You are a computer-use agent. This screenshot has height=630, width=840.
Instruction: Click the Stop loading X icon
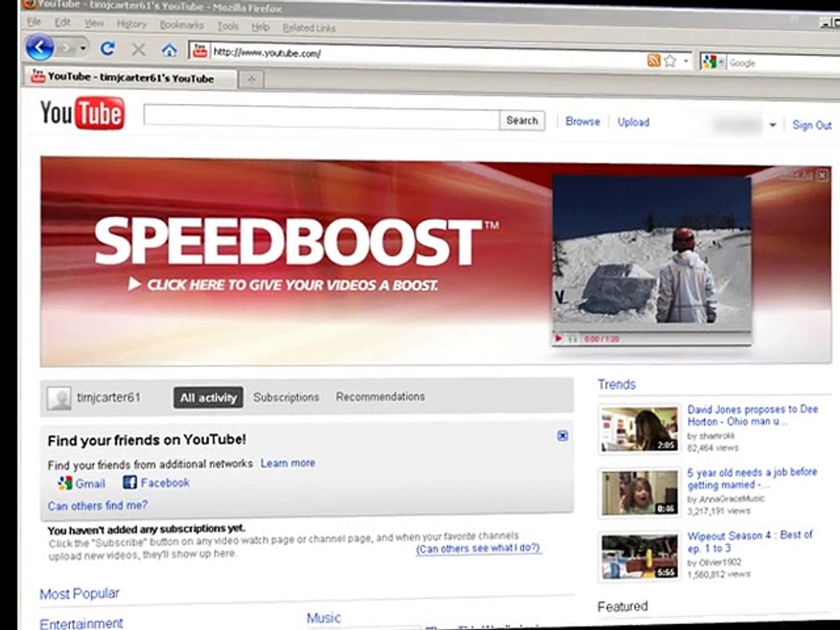[138, 50]
